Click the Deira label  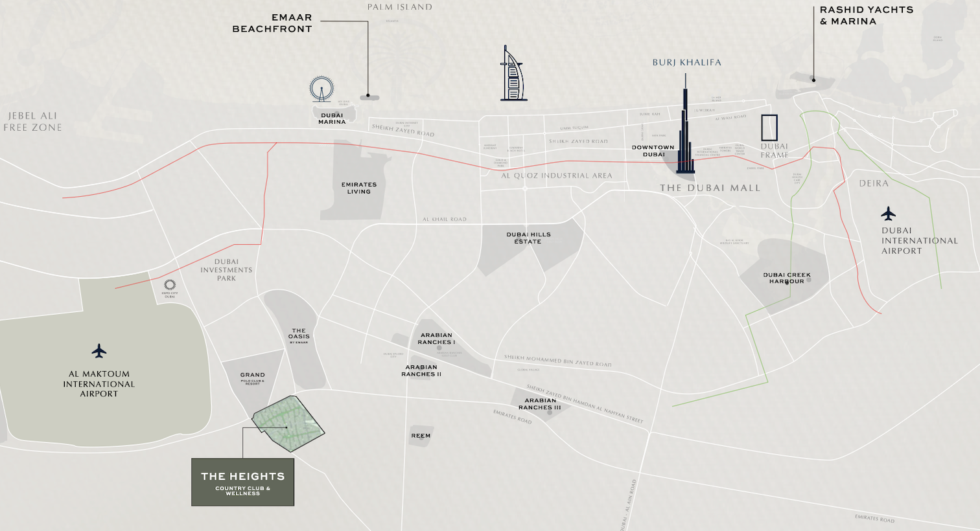point(874,183)
